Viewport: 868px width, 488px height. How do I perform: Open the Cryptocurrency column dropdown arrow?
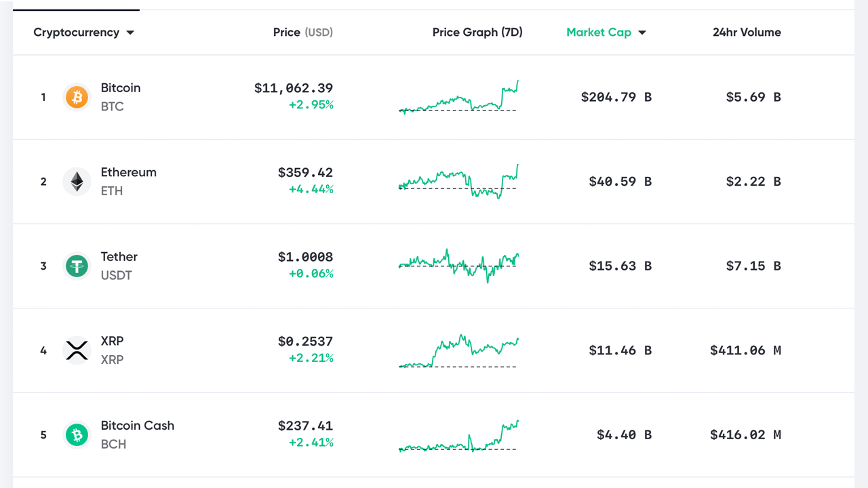[x=130, y=33]
